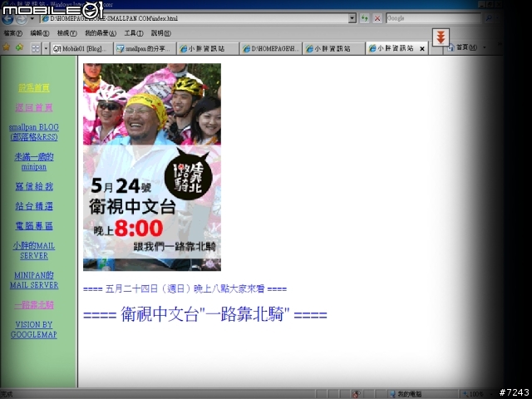Open the VISION BY GOOGLEMAP link

(34, 329)
